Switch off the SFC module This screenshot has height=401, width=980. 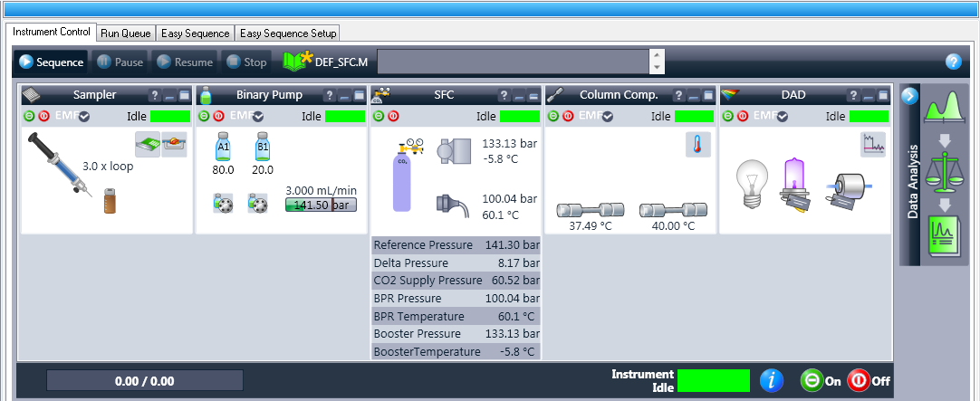click(x=393, y=116)
